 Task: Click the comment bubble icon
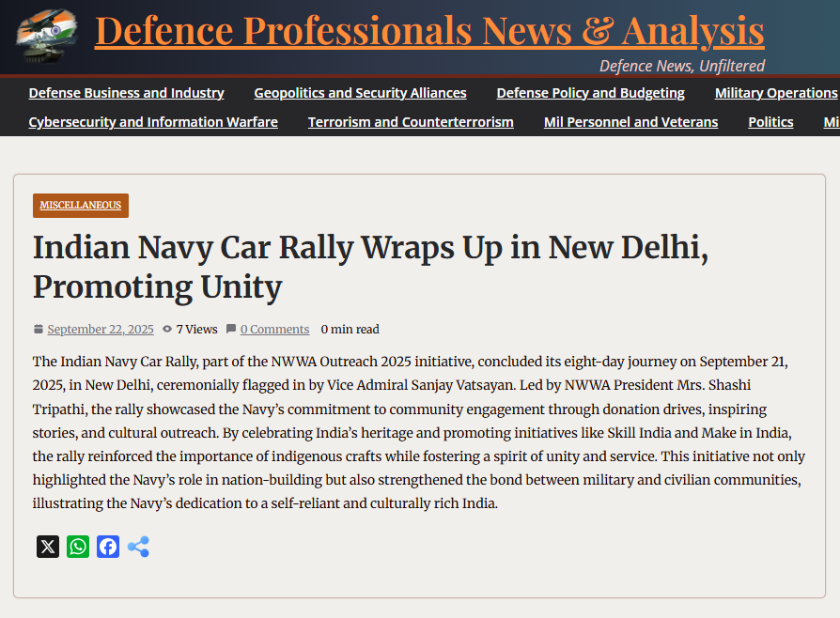pos(231,329)
